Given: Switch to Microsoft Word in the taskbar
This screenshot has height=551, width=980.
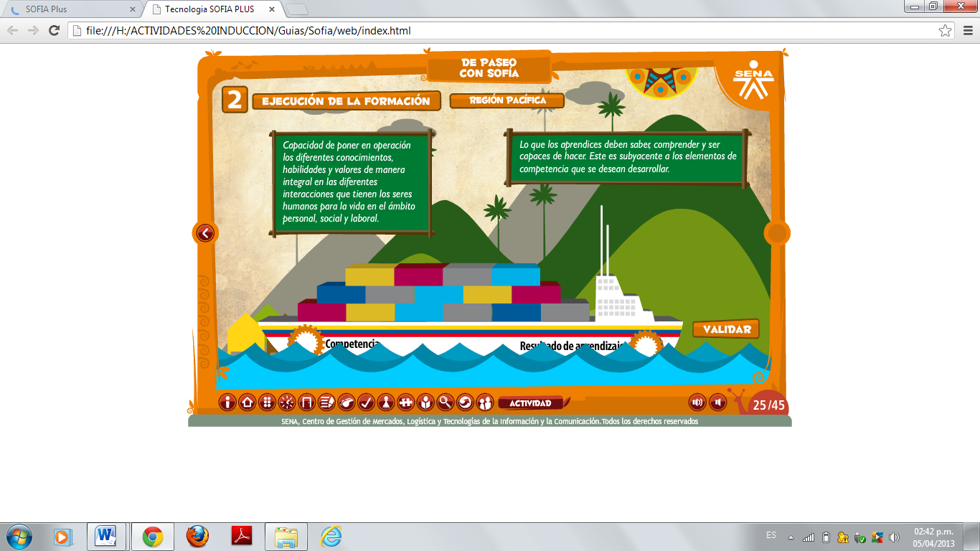Looking at the screenshot, I should 107,536.
